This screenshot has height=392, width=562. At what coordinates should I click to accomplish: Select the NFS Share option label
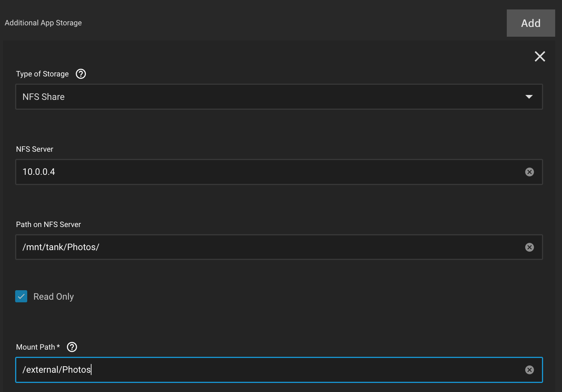43,96
